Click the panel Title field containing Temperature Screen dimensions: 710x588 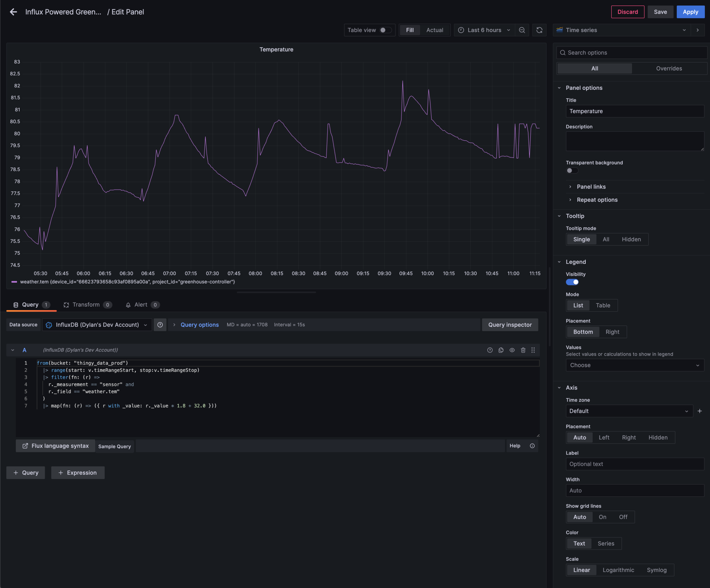click(635, 111)
